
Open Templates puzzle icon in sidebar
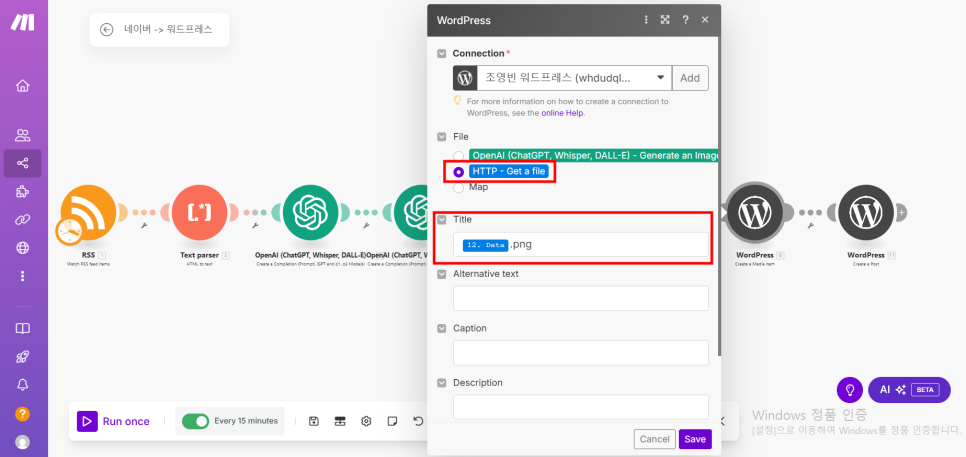tap(23, 192)
